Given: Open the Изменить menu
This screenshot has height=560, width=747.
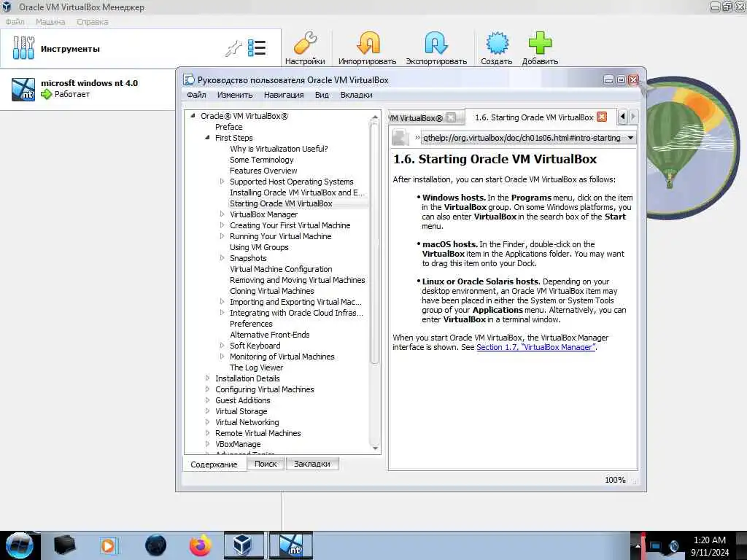Looking at the screenshot, I should pos(235,95).
